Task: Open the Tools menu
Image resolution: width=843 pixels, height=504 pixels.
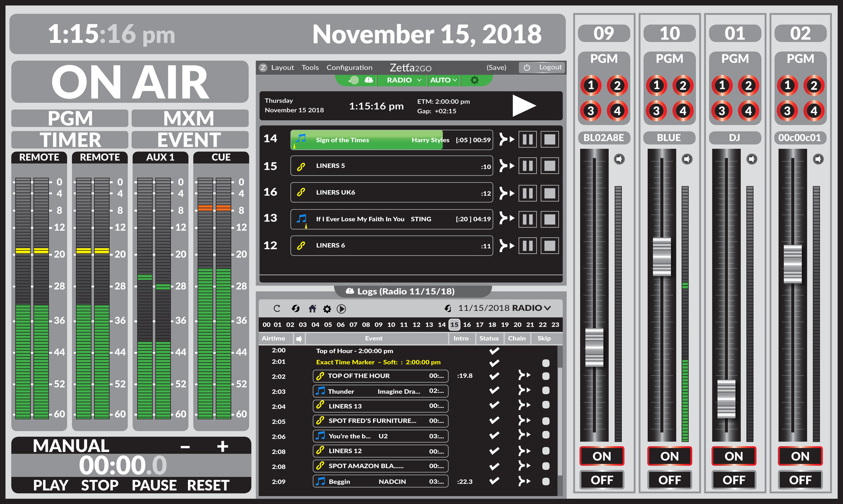Action: click(x=310, y=67)
